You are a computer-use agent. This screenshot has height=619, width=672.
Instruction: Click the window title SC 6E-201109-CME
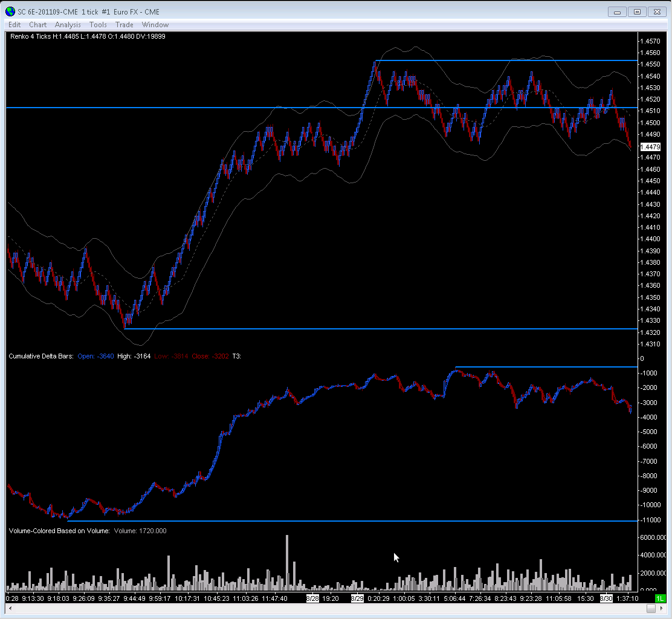pyautogui.click(x=48, y=12)
